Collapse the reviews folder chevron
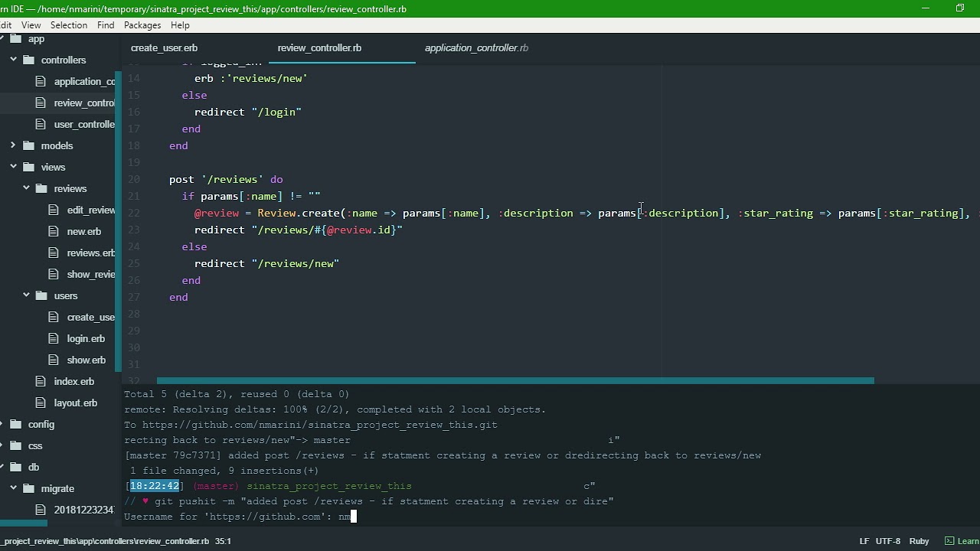980x551 pixels. click(26, 188)
